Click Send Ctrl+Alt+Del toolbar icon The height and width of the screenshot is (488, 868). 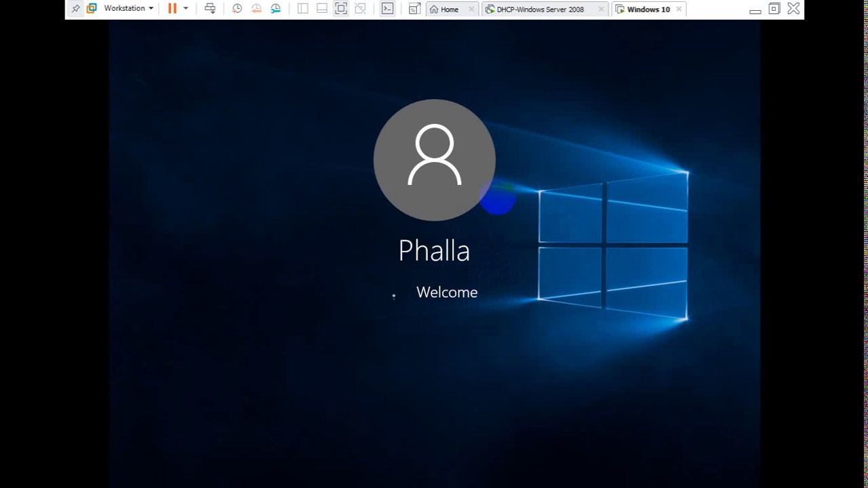pos(210,9)
